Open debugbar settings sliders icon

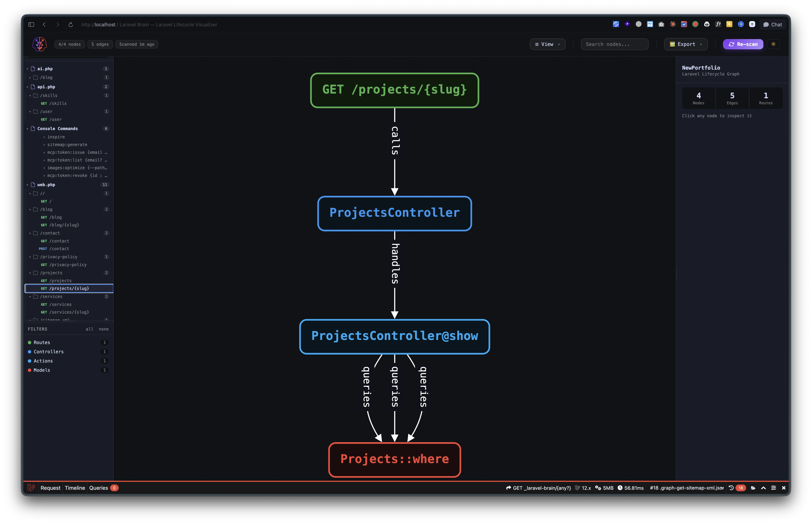774,488
